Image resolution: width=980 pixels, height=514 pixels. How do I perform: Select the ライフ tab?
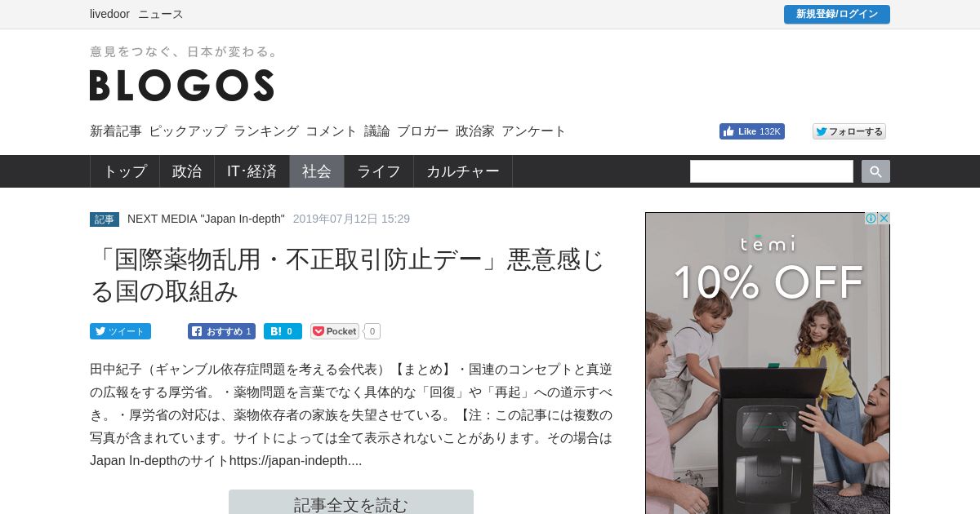pyautogui.click(x=379, y=171)
